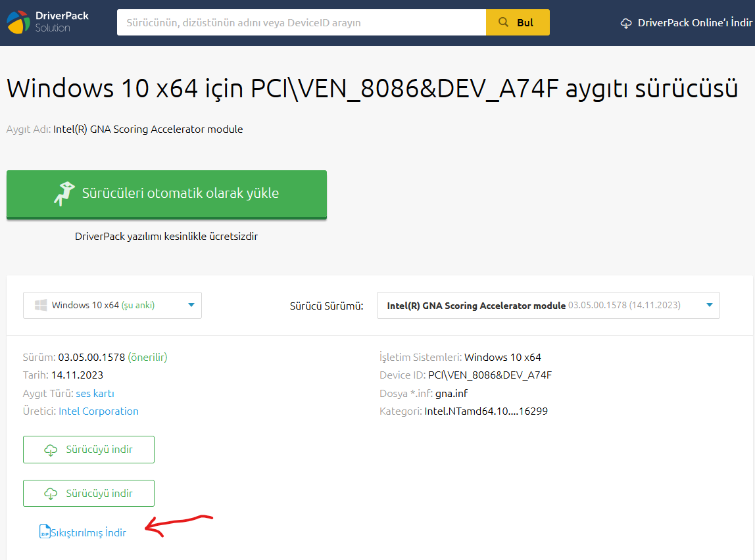Click the running figure icon on the green install button
Viewport: 755px width, 560px height.
tap(64, 193)
